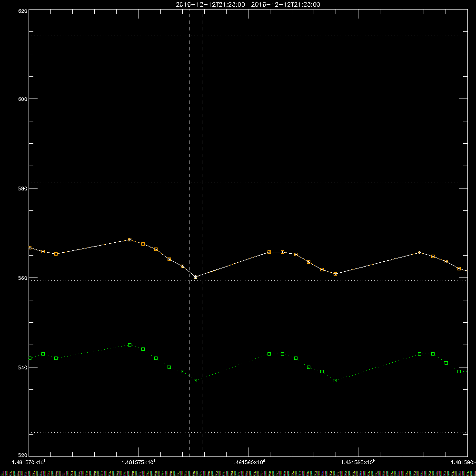Select the 620 y-axis label
Viewport: 476px width, 476px height.
pyautogui.click(x=23, y=10)
